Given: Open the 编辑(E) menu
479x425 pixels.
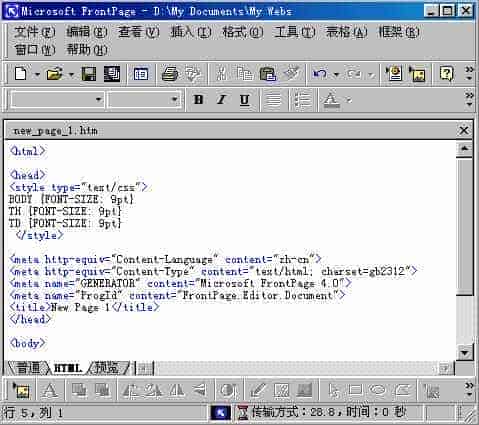Looking at the screenshot, I should pyautogui.click(x=86, y=32).
